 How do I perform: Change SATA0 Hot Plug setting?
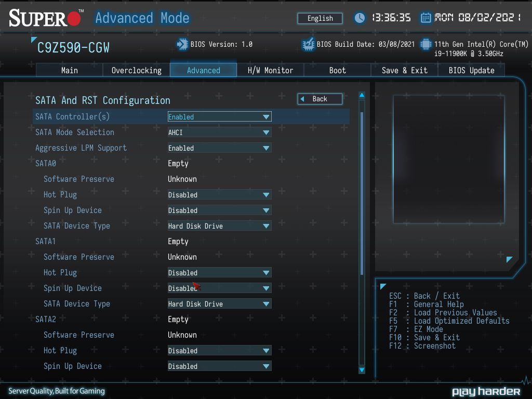(x=220, y=195)
